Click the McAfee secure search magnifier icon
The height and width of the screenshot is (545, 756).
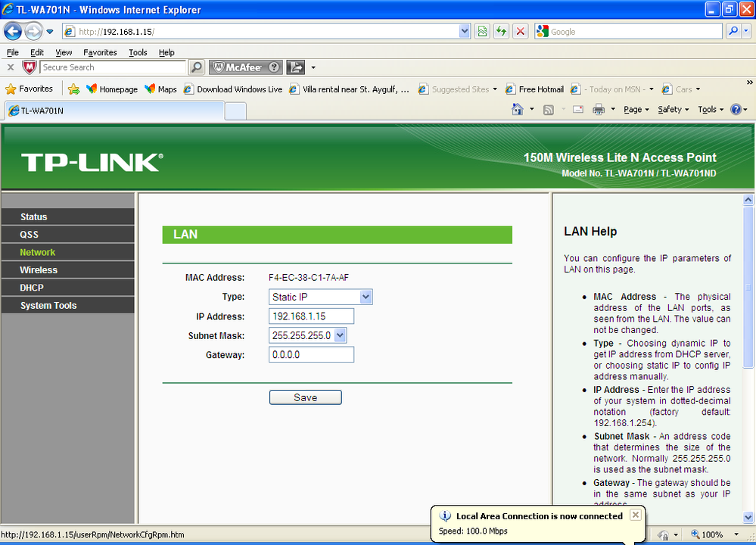[x=197, y=67]
